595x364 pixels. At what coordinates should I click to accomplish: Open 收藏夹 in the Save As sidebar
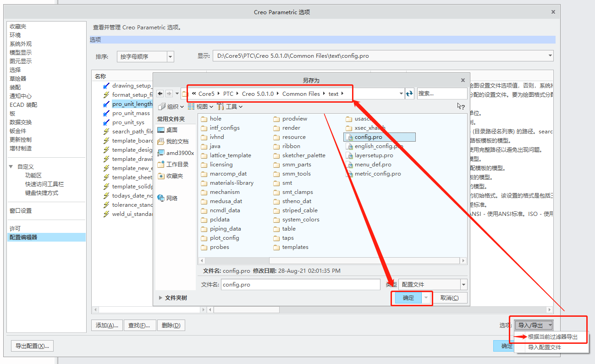click(170, 176)
